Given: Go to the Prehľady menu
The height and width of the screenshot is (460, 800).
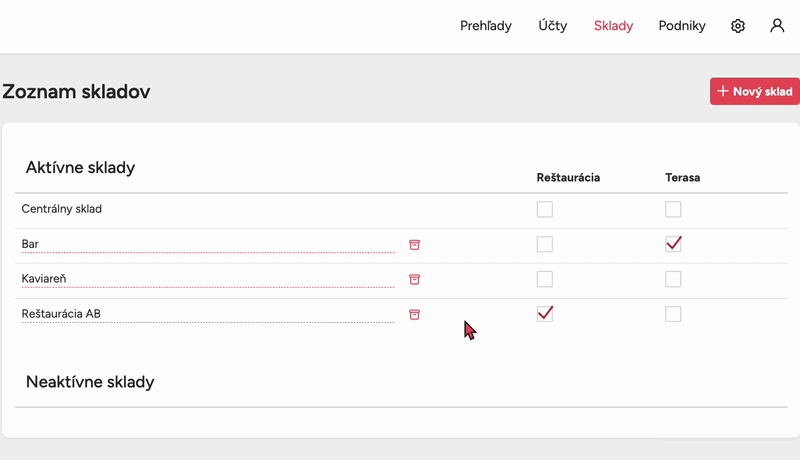Looking at the screenshot, I should click(x=486, y=26).
